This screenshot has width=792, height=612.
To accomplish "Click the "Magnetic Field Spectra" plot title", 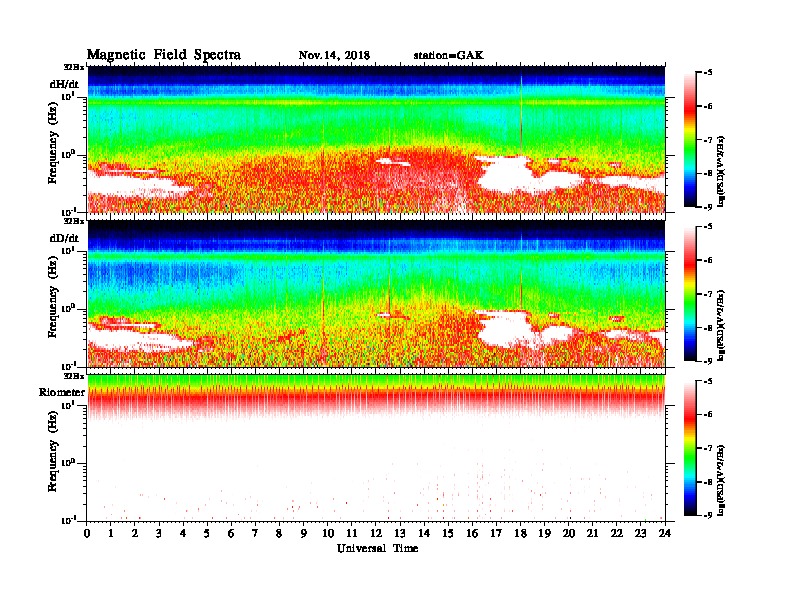I will (x=164, y=55).
